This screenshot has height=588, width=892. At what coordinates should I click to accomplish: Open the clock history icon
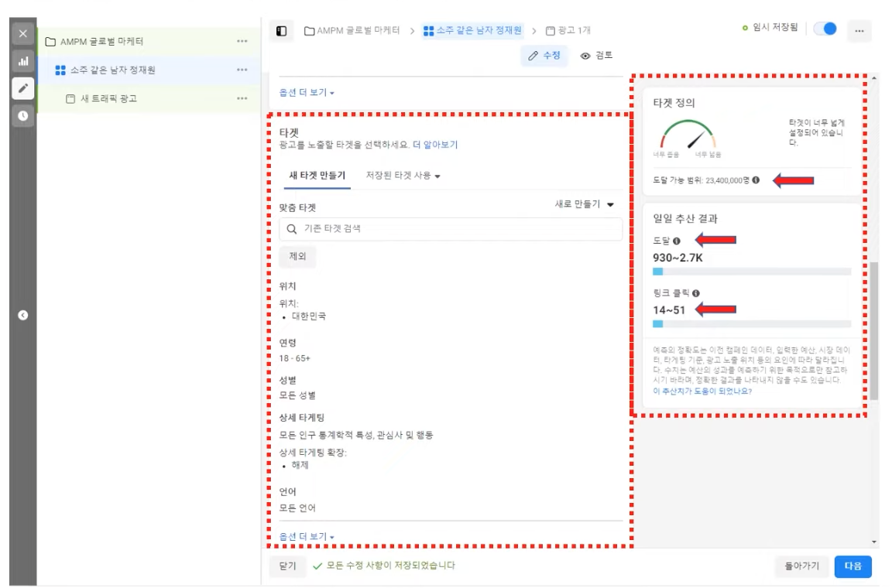coord(22,115)
